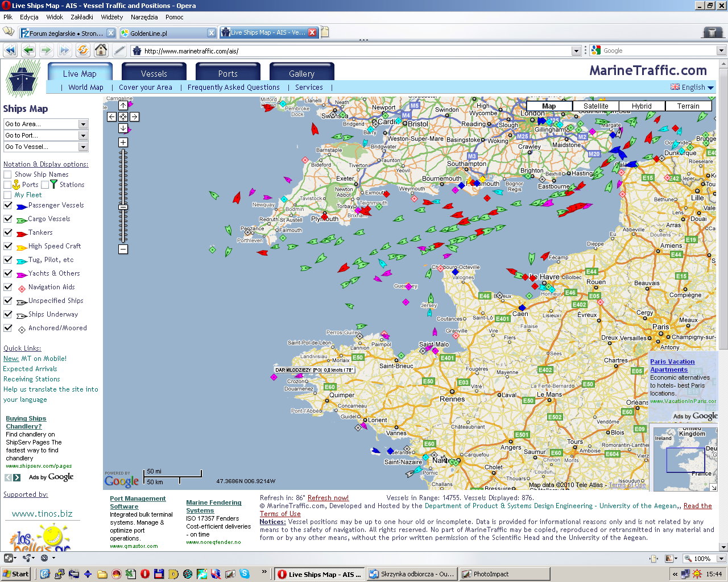The width and height of the screenshot is (728, 582).
Task: Expand the address bar history dropdown
Action: click(576, 51)
